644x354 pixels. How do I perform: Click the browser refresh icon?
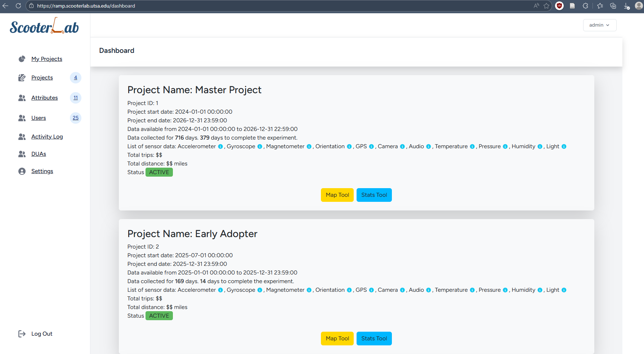tap(18, 6)
